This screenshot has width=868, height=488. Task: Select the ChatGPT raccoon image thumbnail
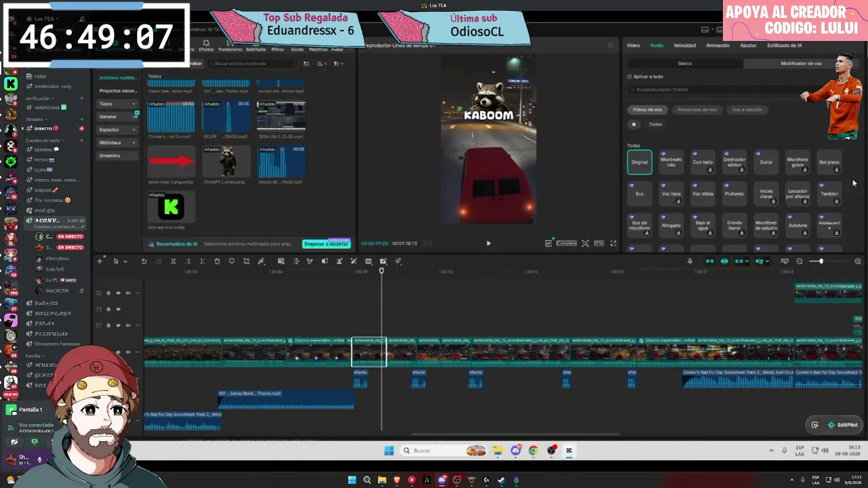pos(226,161)
